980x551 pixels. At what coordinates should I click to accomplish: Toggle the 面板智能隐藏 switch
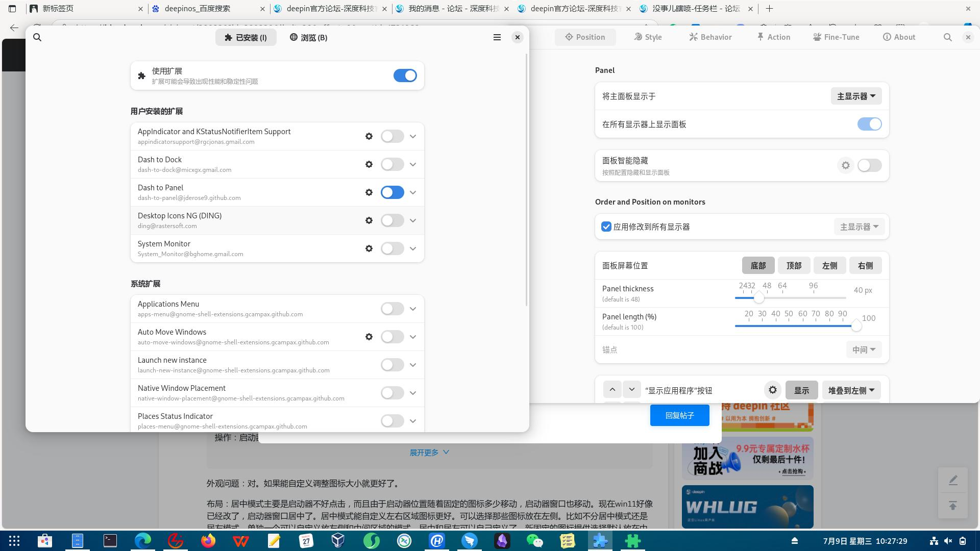coord(870,165)
